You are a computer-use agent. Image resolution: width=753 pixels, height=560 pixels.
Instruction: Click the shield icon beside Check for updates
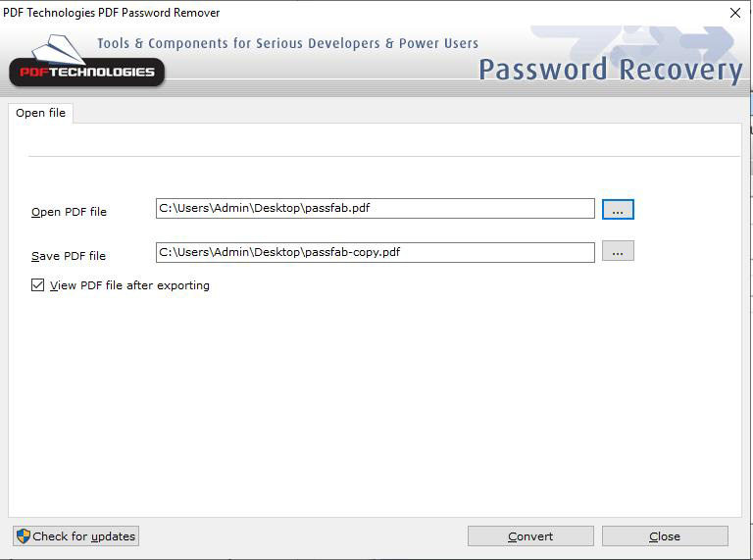24,536
